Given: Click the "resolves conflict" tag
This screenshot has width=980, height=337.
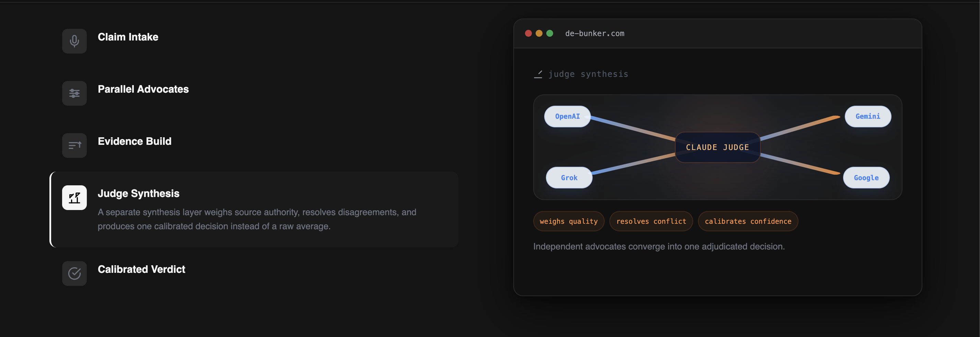Looking at the screenshot, I should [x=651, y=221].
